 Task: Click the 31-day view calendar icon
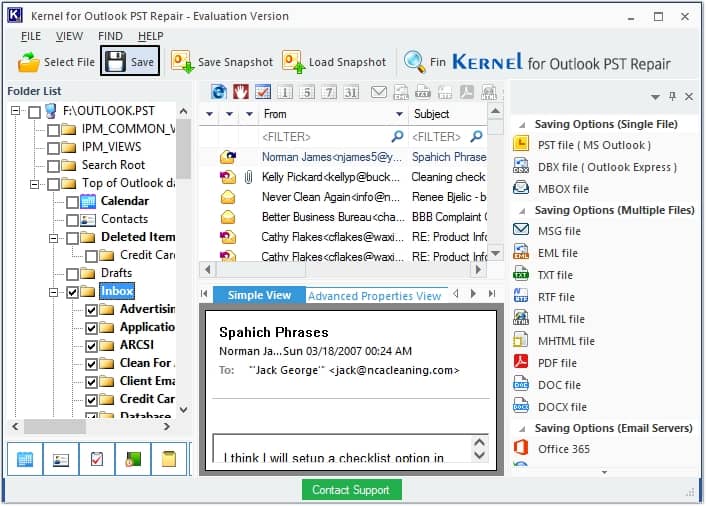pos(351,92)
